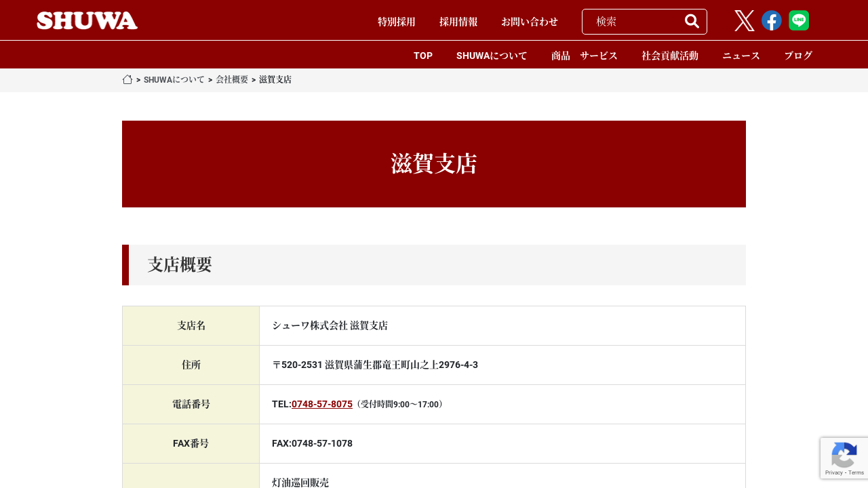868x488 pixels.
Task: Open the Facebook page icon
Action: click(x=771, y=21)
